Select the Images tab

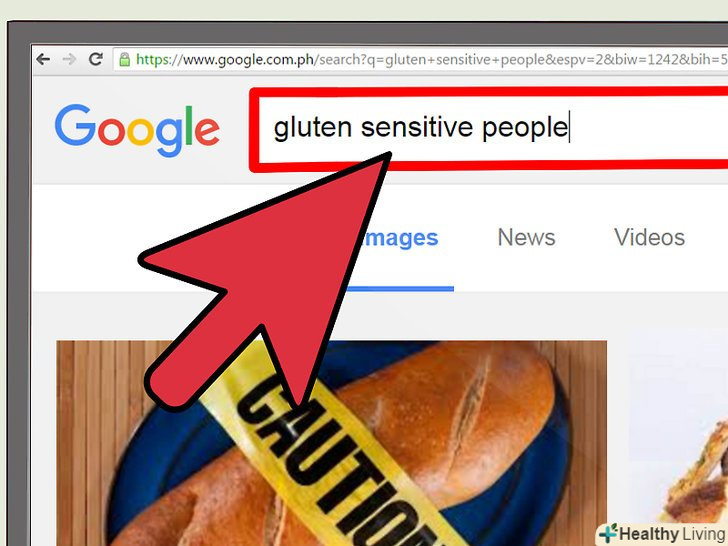(x=399, y=238)
